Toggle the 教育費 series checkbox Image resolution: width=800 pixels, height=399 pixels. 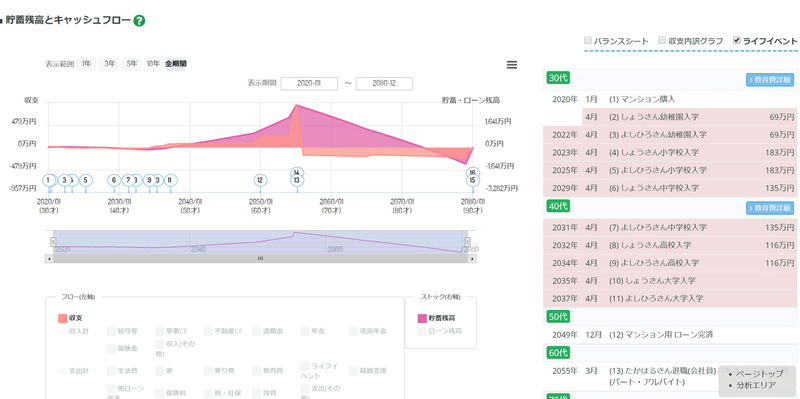coord(256,371)
